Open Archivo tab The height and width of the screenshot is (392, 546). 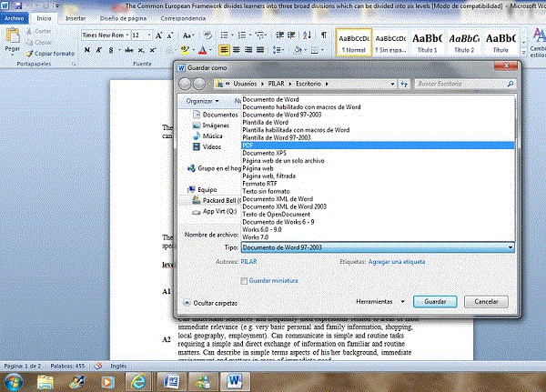tap(15, 18)
